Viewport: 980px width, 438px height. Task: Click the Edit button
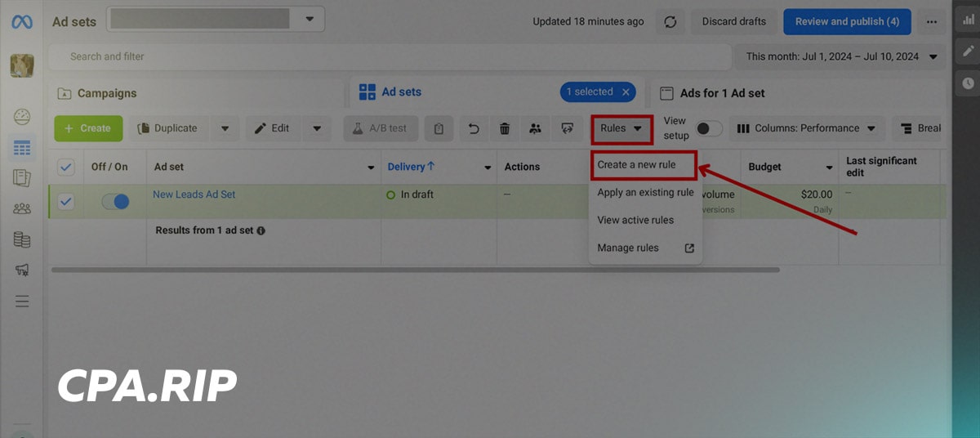pyautogui.click(x=274, y=128)
